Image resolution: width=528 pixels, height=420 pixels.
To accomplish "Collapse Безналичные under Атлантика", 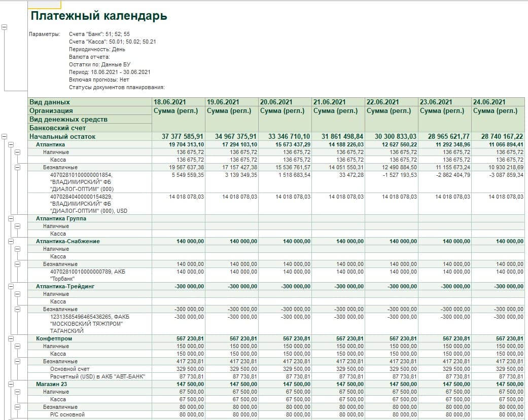I will point(17,167).
